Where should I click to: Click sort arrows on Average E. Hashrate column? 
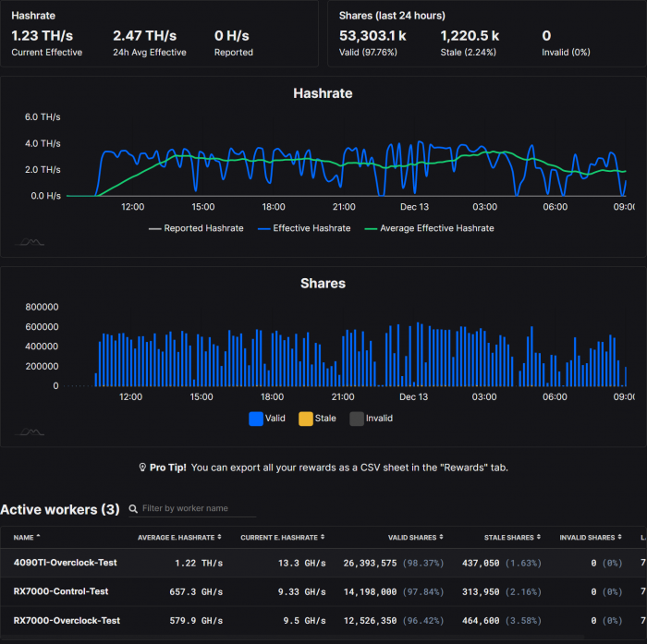219,537
